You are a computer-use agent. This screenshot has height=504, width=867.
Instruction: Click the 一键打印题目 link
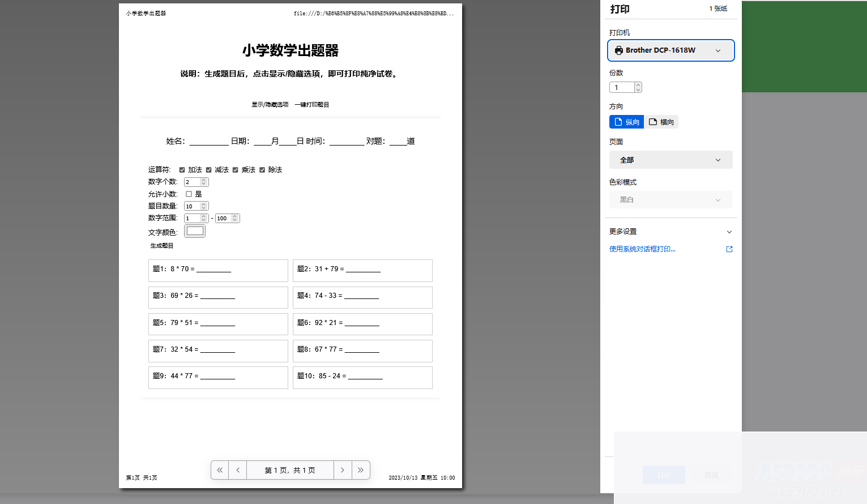(311, 104)
